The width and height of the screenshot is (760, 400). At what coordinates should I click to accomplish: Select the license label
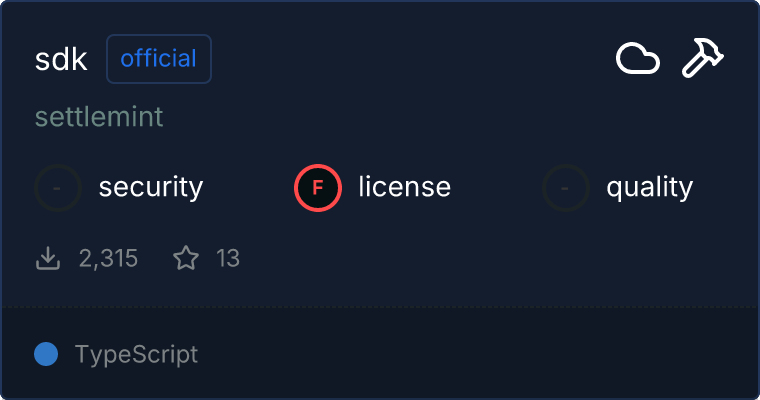click(404, 187)
